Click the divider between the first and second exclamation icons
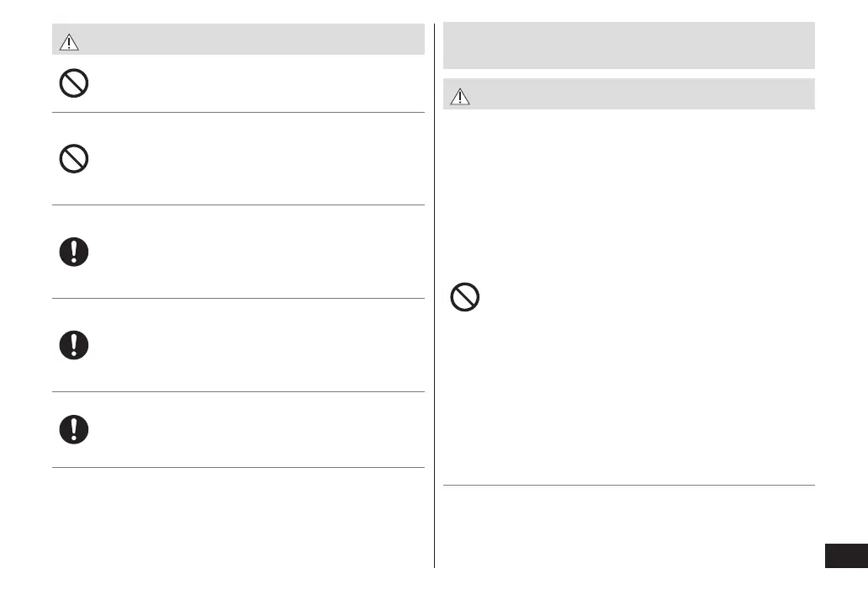The height and width of the screenshot is (611, 868). [238, 298]
